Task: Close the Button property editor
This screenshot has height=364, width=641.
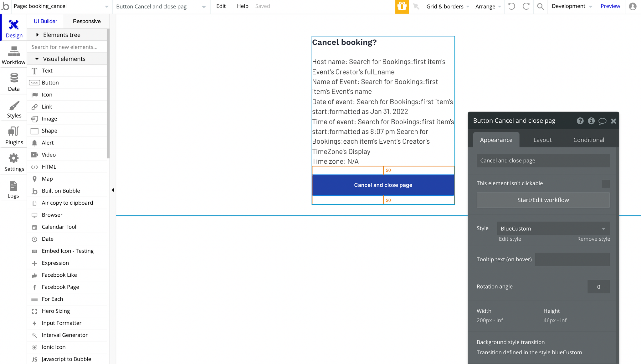Action: point(613,121)
